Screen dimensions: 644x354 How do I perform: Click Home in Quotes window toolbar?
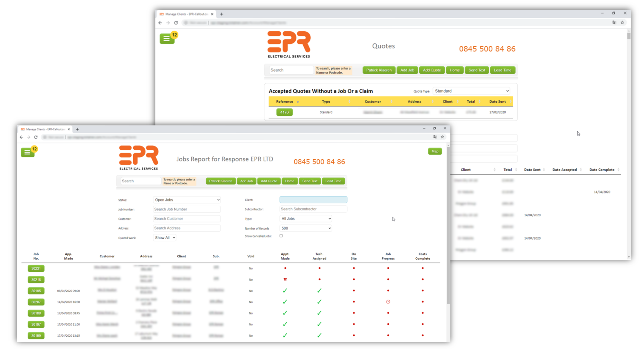[454, 70]
